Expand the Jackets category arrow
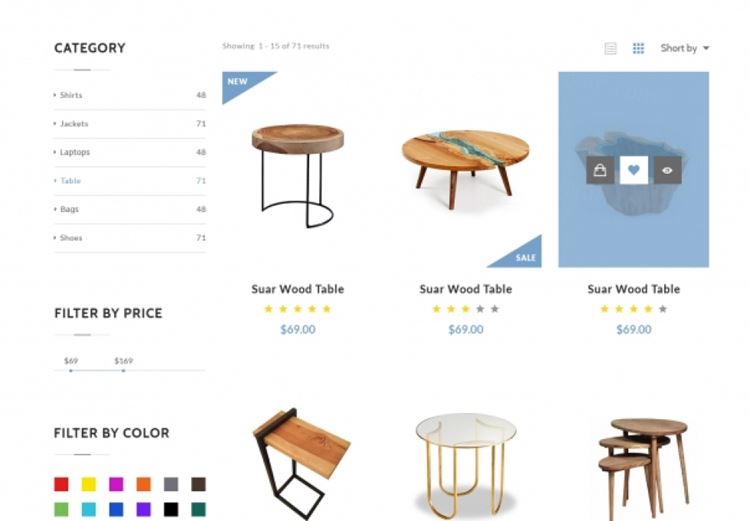Viewport: 750px width, 521px height. tap(55, 124)
